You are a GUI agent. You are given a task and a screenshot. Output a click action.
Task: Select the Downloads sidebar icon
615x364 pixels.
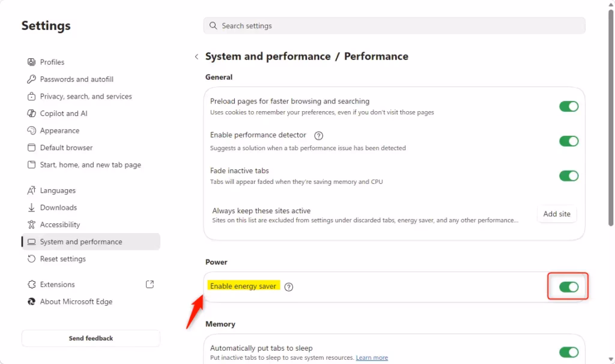31,207
